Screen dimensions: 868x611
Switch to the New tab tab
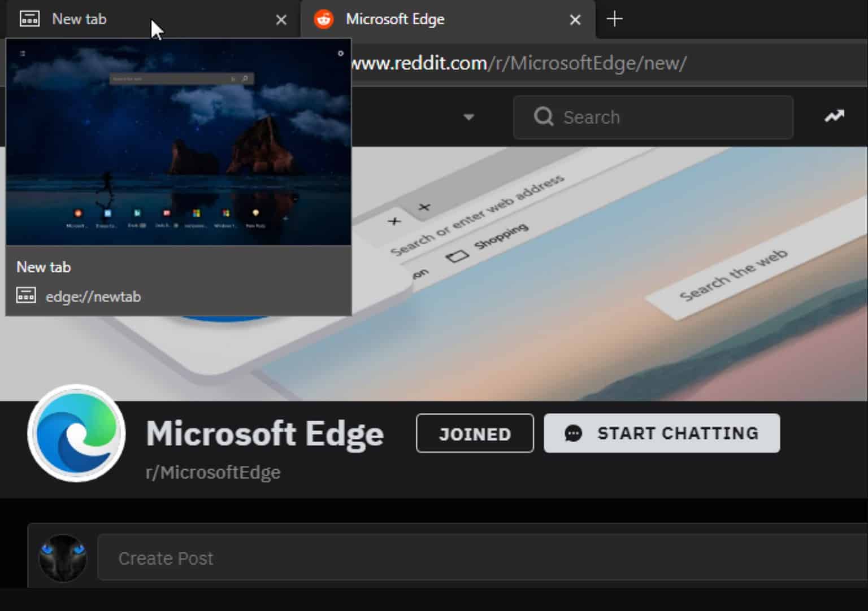point(153,19)
